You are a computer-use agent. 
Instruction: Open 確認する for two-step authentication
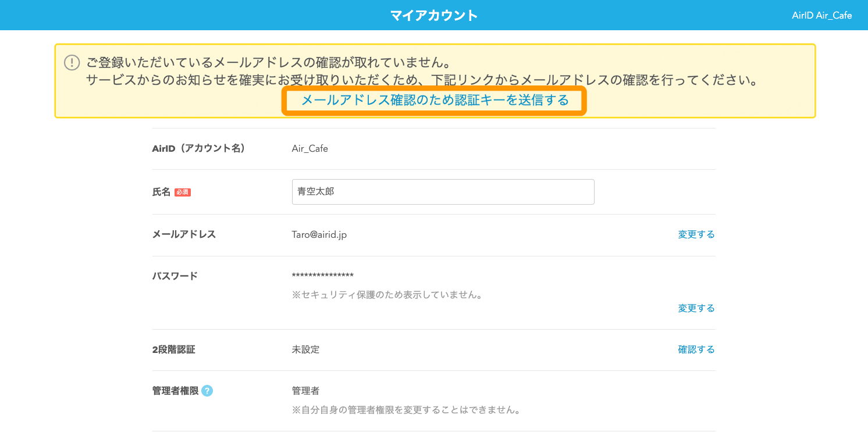coord(696,349)
